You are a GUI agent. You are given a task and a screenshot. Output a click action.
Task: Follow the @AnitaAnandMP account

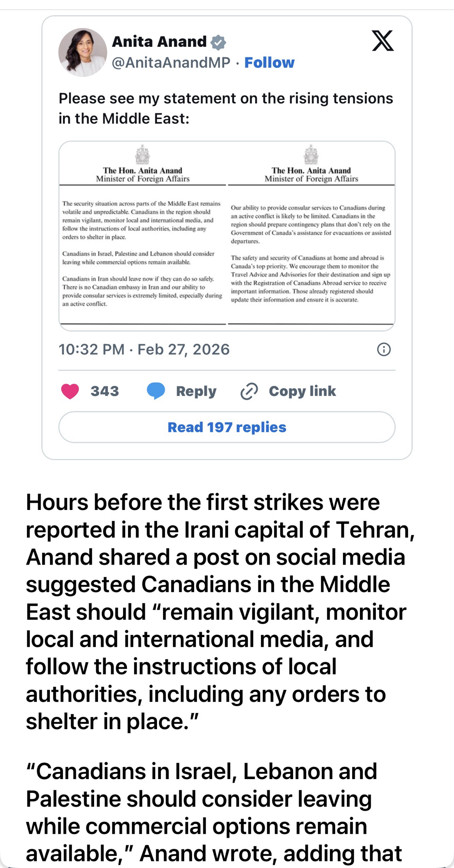pos(269,62)
